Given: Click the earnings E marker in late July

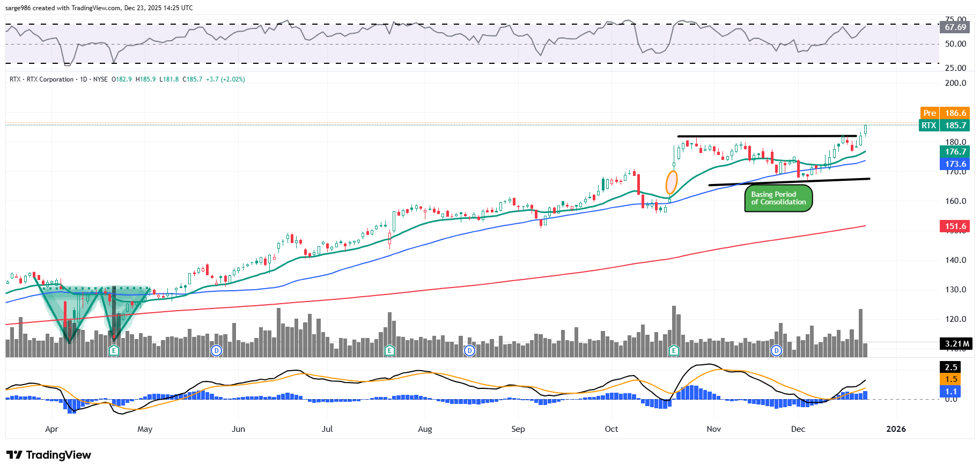Looking at the screenshot, I should (389, 351).
